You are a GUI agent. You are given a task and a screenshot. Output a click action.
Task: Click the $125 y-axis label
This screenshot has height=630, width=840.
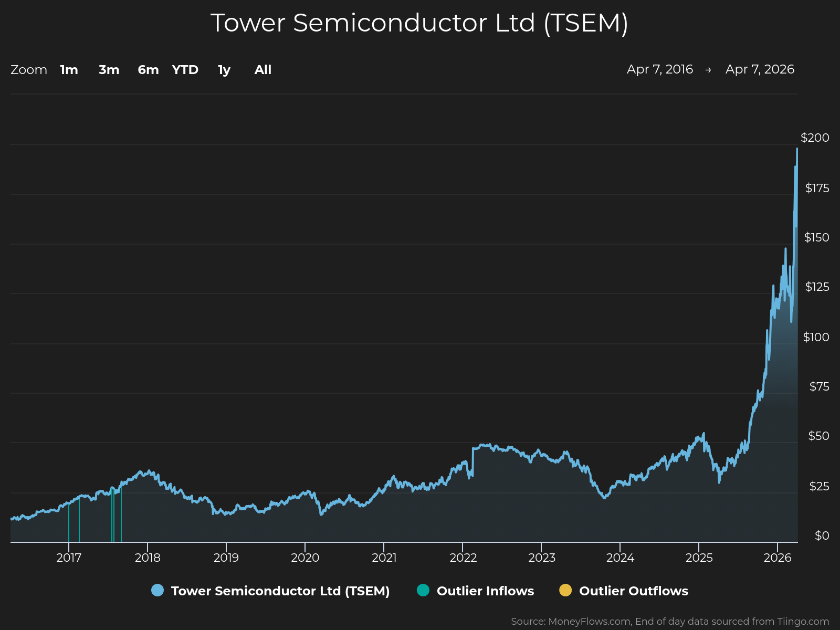817,287
